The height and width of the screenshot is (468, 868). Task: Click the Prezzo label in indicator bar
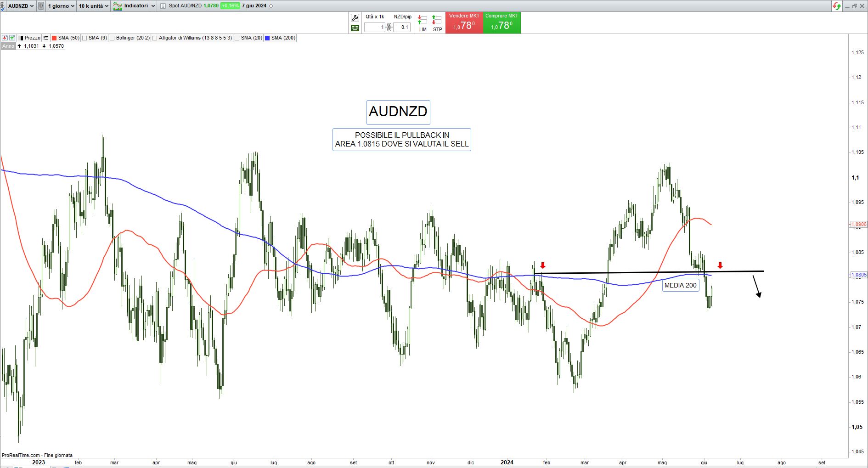[32, 38]
